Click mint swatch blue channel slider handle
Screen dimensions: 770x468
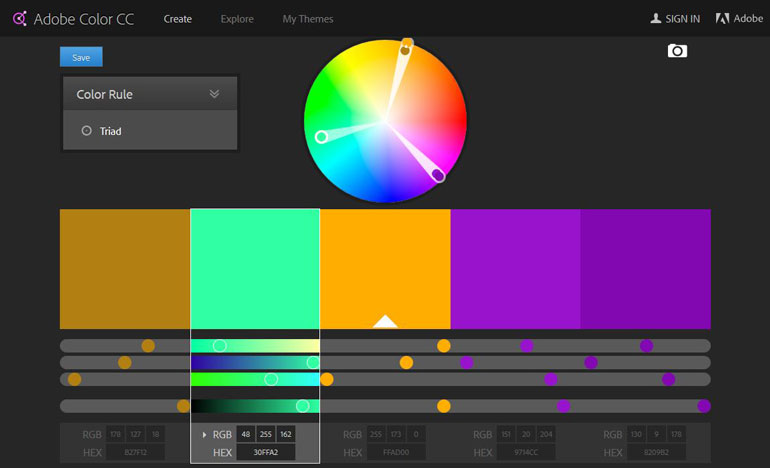coord(271,379)
